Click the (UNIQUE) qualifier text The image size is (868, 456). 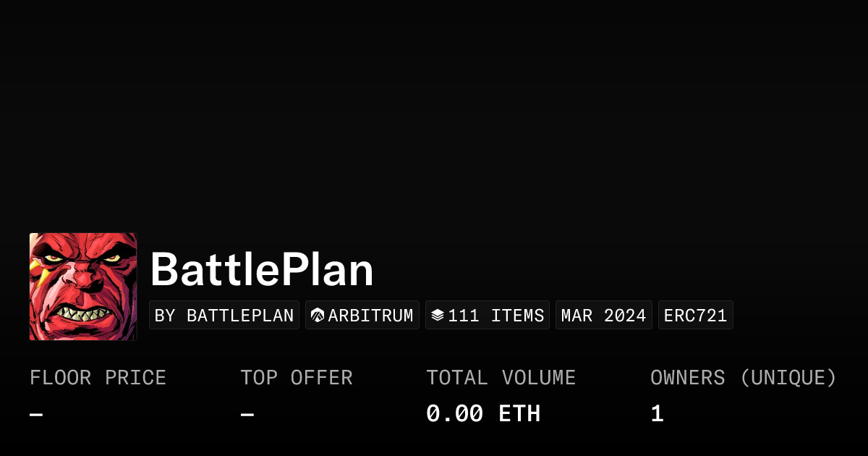(788, 378)
